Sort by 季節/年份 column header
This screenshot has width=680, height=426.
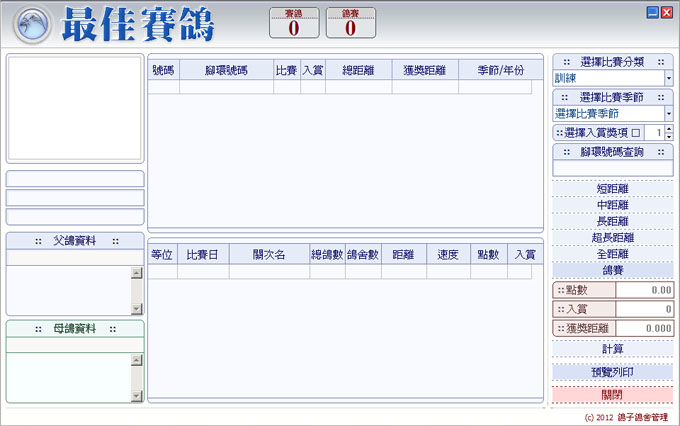[x=501, y=70]
